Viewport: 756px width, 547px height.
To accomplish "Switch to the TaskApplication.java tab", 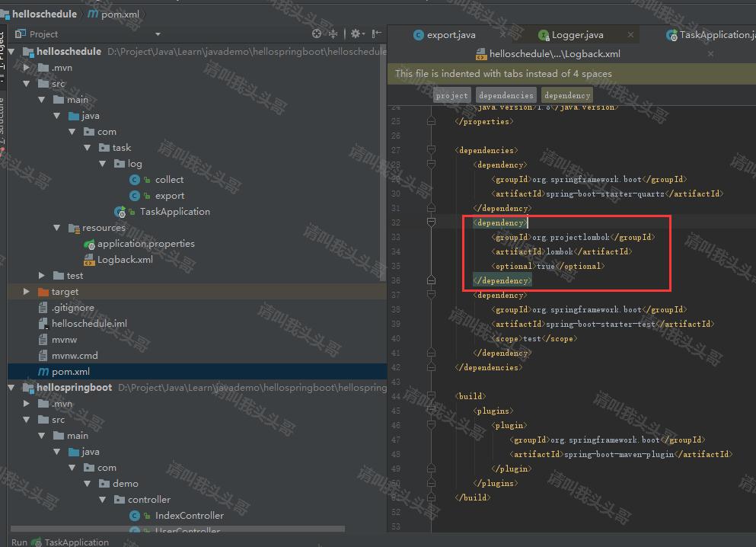I will tap(710, 35).
